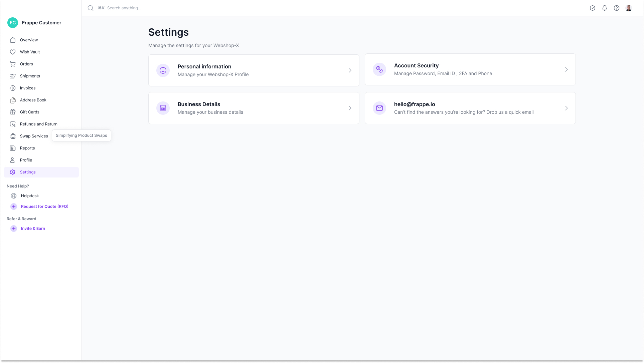
Task: Open user avatar in top right
Action: pos(629,8)
